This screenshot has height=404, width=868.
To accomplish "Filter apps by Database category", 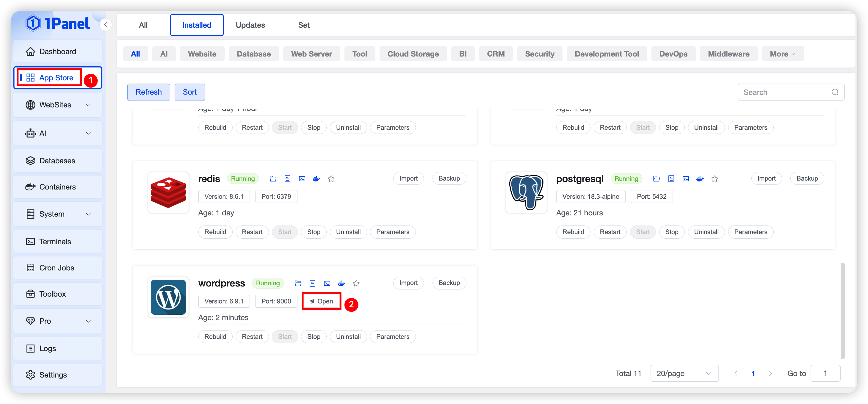I will click(253, 54).
